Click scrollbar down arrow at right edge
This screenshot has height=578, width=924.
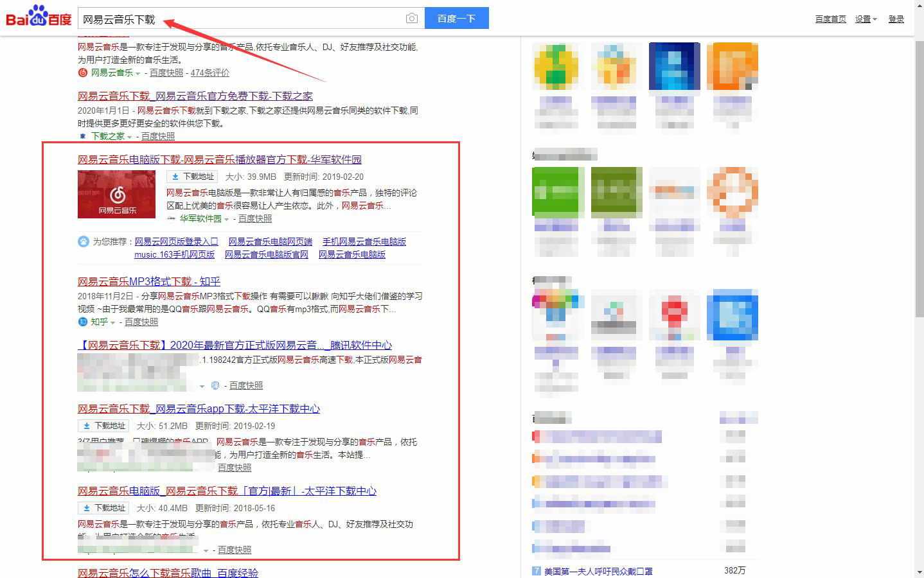(919, 572)
